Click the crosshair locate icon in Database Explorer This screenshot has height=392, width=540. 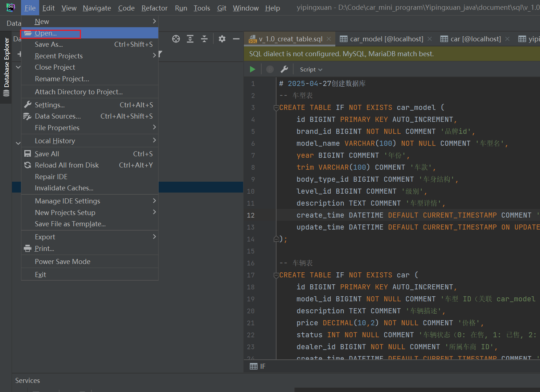[x=176, y=39]
